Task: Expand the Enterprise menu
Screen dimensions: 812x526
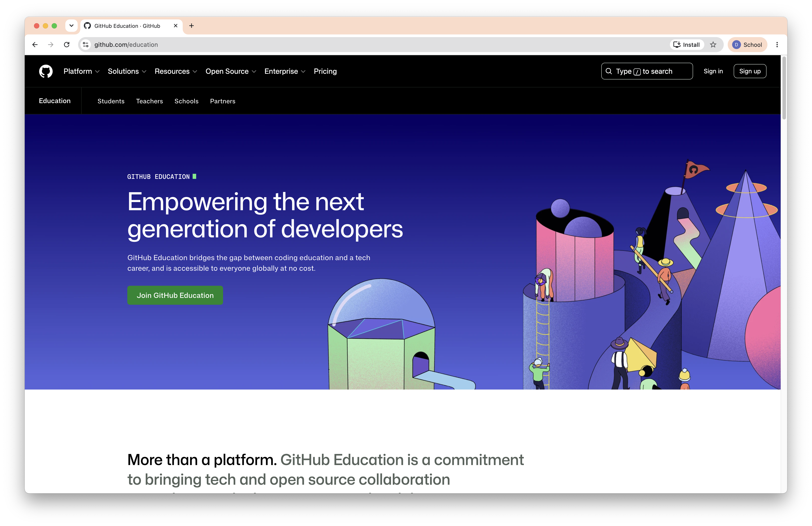Action: [285, 71]
